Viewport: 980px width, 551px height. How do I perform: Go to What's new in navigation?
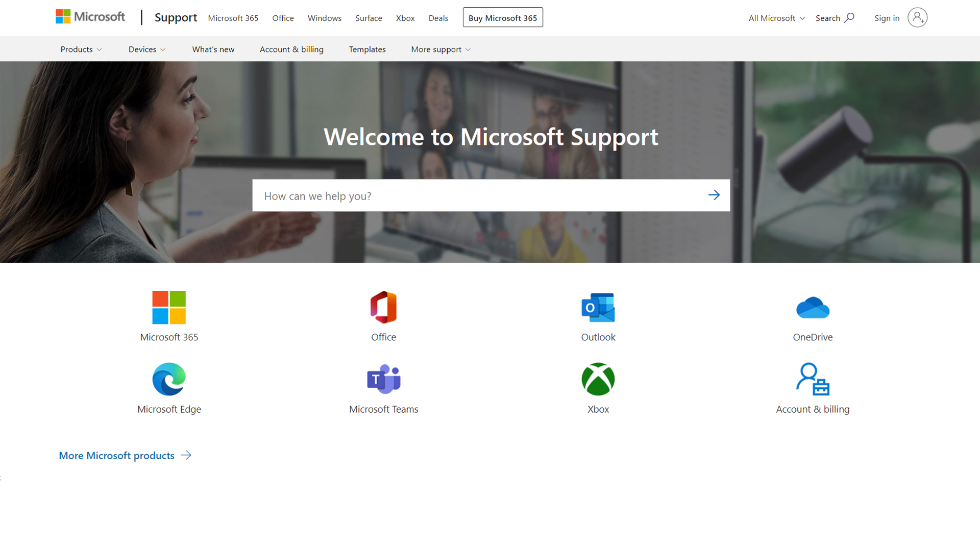coord(213,49)
